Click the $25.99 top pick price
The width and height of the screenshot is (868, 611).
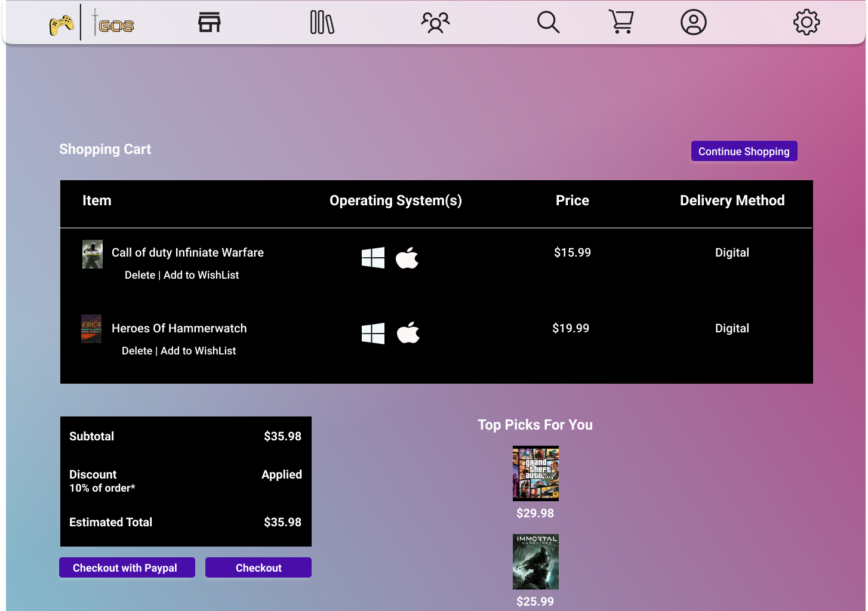[535, 601]
